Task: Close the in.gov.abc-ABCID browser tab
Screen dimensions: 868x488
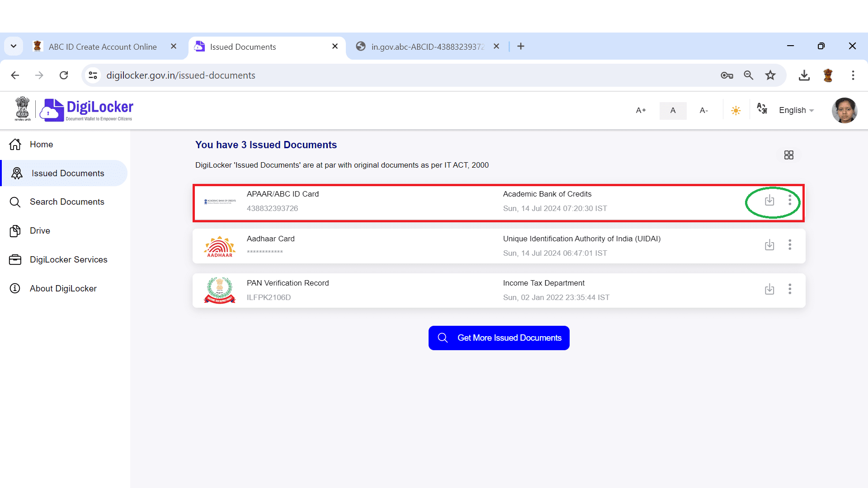Action: coord(496,46)
